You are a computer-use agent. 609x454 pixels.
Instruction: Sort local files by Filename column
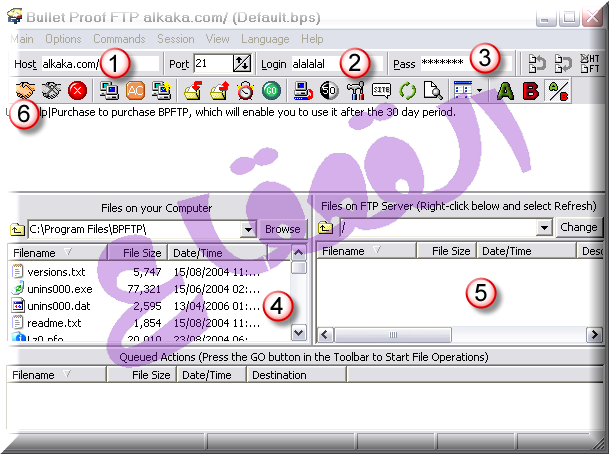57,253
